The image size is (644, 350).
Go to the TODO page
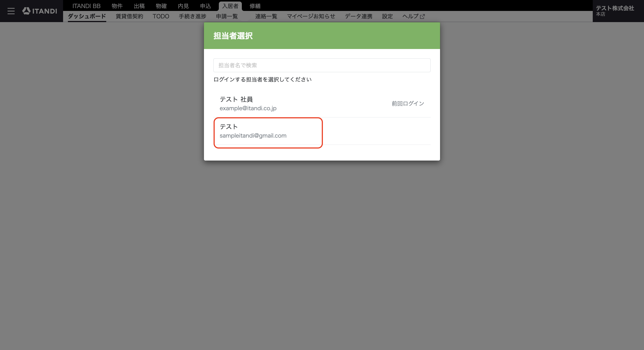pos(161,16)
